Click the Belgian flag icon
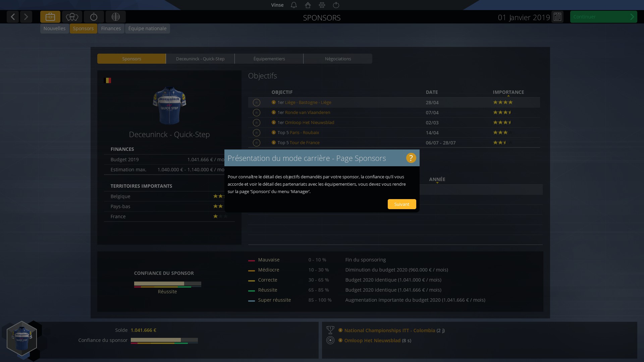Screen dimensions: 644x362 107,80
